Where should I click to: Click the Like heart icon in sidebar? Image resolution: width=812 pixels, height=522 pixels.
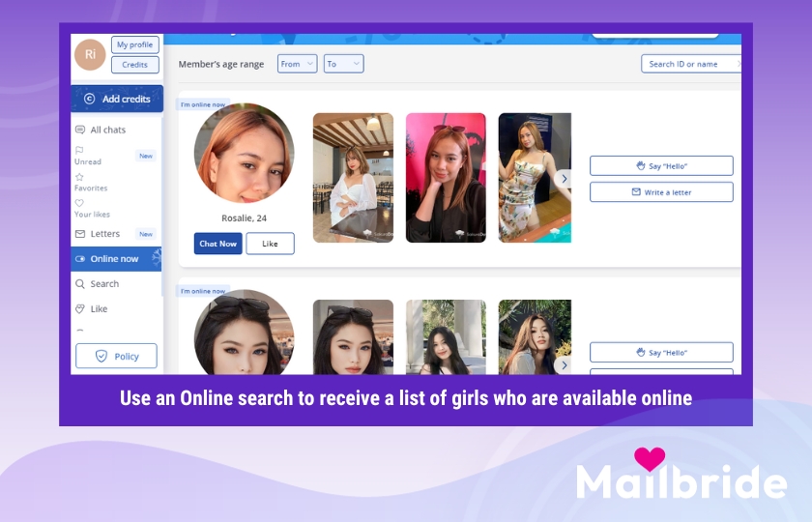[80, 309]
